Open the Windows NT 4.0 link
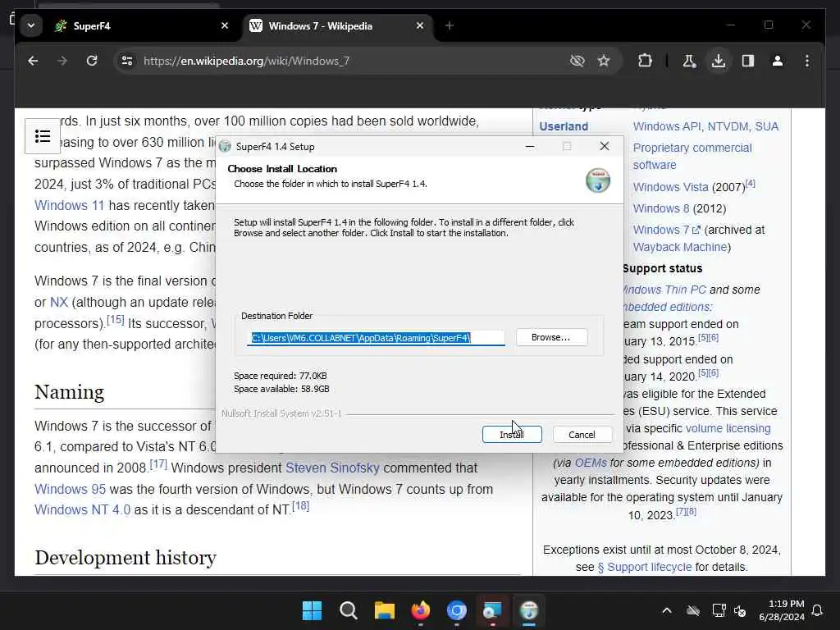The image size is (840, 630). click(83, 509)
